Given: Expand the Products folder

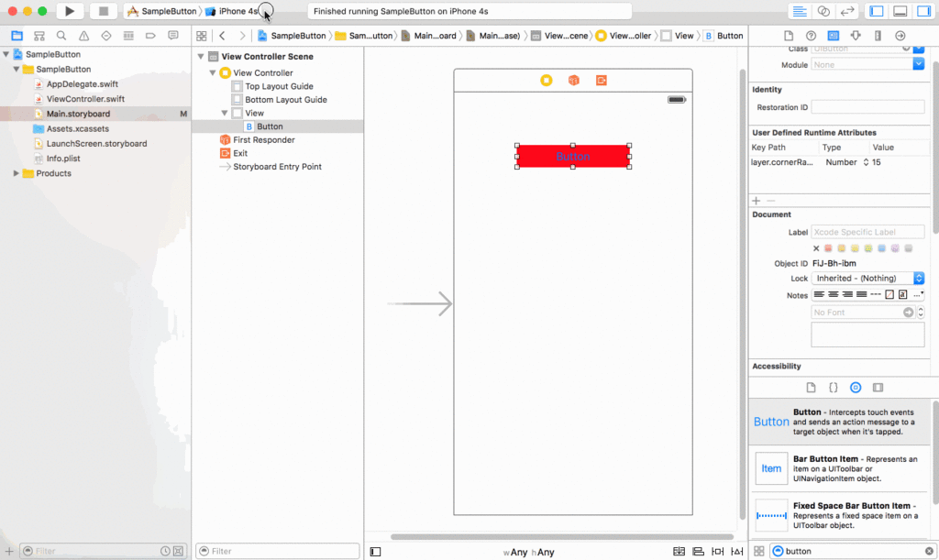Looking at the screenshot, I should [x=17, y=173].
